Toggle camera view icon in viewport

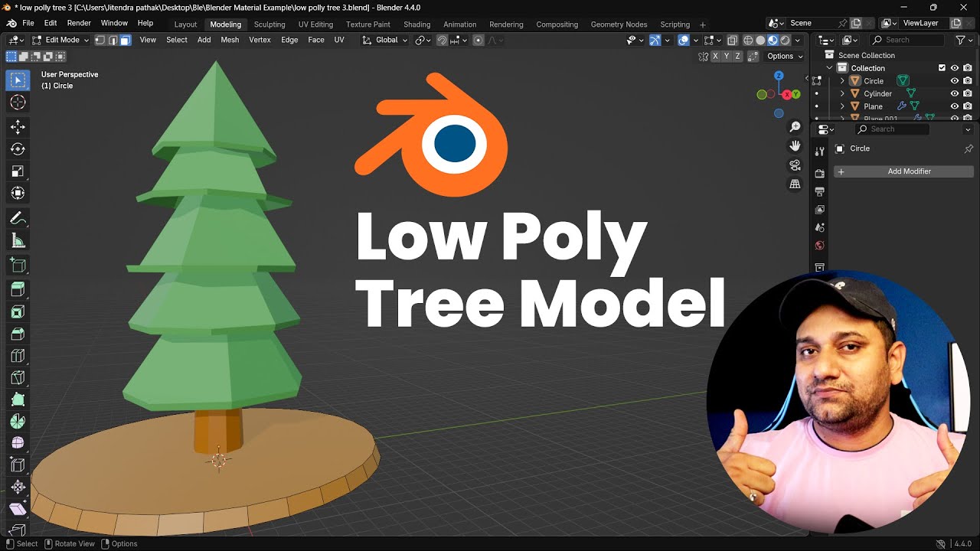coord(795,165)
